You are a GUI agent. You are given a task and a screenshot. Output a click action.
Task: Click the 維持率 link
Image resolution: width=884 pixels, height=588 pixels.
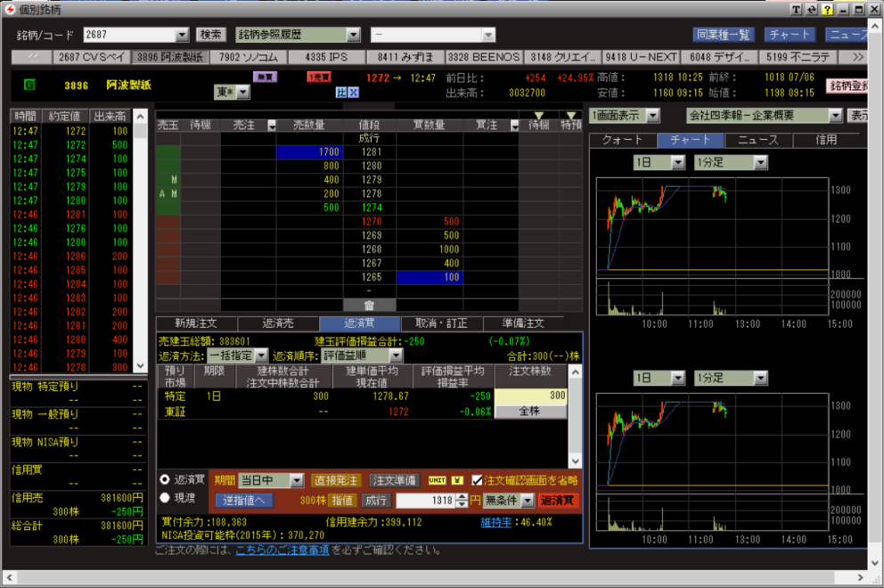click(495, 521)
